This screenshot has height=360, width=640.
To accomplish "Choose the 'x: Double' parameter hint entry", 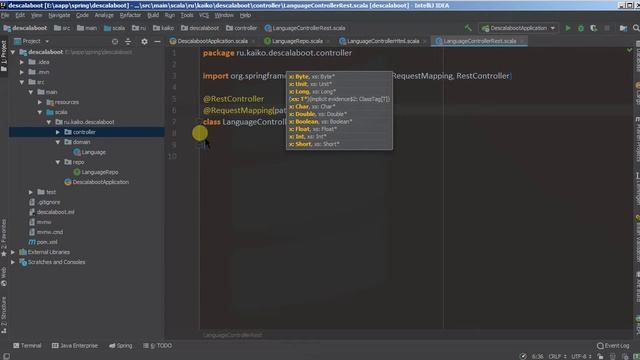I will (318, 114).
